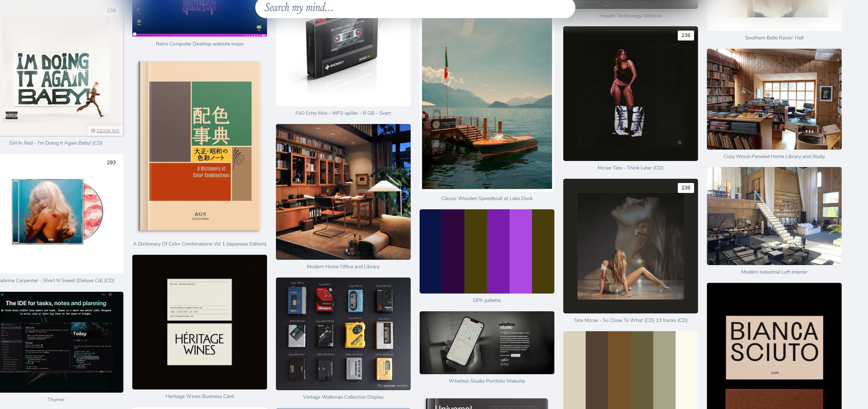Select the bright purple stripe in DPA pallette
Image resolution: width=868 pixels, height=409 pixels.
520,251
